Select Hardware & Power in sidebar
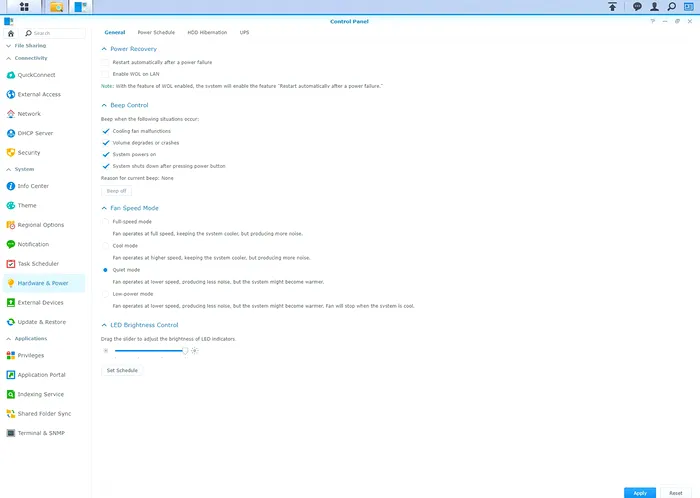Screen dimensions: 700x498 pos(44,283)
